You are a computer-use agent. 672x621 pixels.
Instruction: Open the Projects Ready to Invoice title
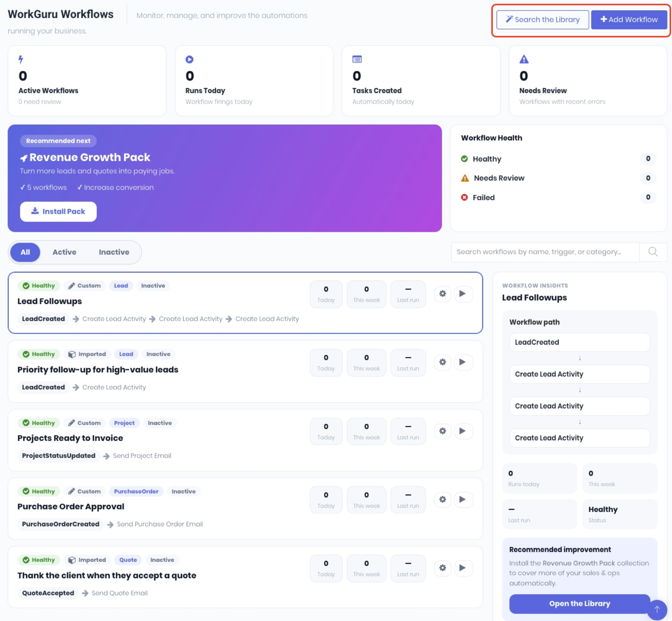tap(70, 438)
